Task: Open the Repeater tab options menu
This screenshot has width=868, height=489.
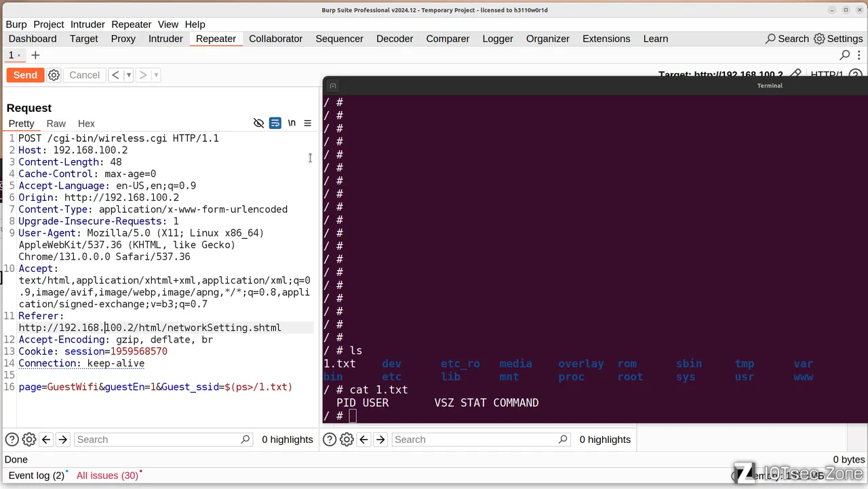Action: (x=859, y=55)
